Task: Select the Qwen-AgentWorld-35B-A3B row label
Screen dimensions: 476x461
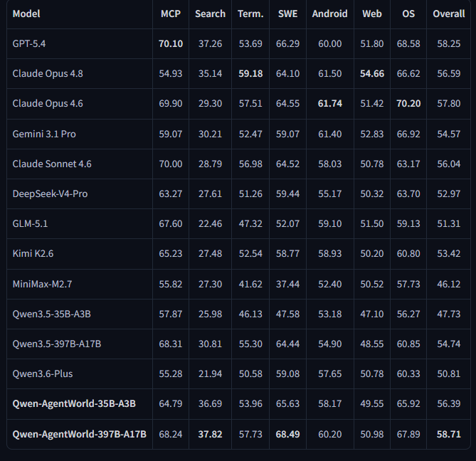Action: pos(74,403)
